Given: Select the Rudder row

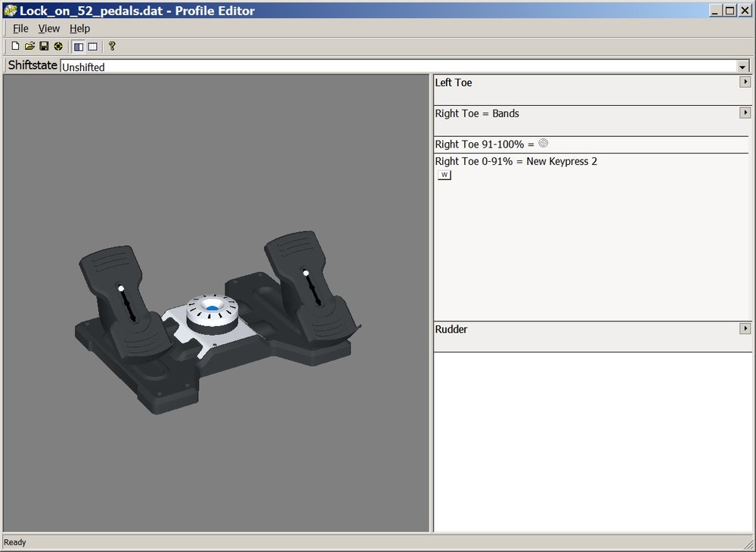Looking at the screenshot, I should coord(593,336).
